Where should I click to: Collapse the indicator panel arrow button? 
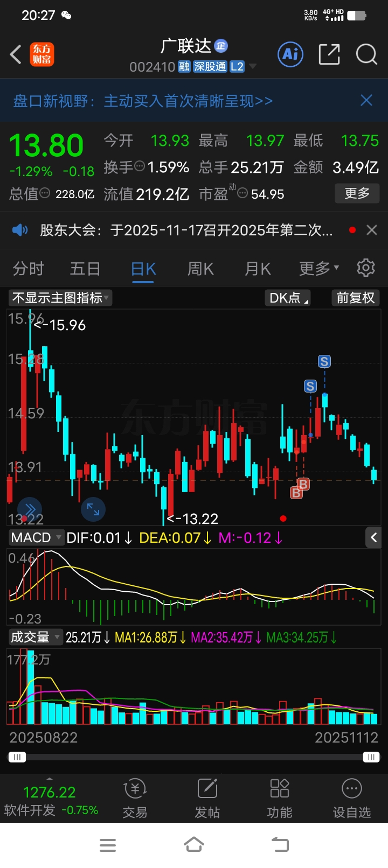tap(373, 537)
